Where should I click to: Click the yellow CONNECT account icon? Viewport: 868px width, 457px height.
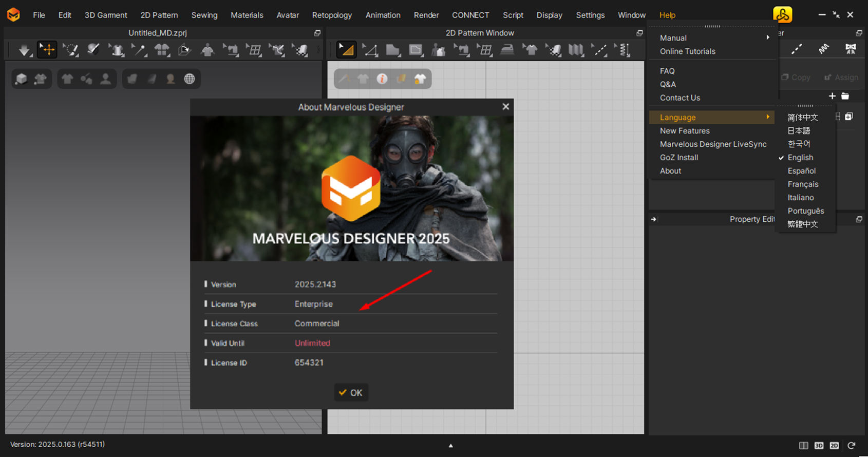click(x=783, y=15)
